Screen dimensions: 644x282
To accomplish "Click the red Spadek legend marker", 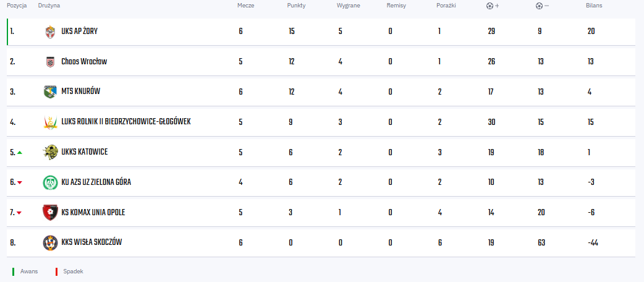I will (x=56, y=271).
